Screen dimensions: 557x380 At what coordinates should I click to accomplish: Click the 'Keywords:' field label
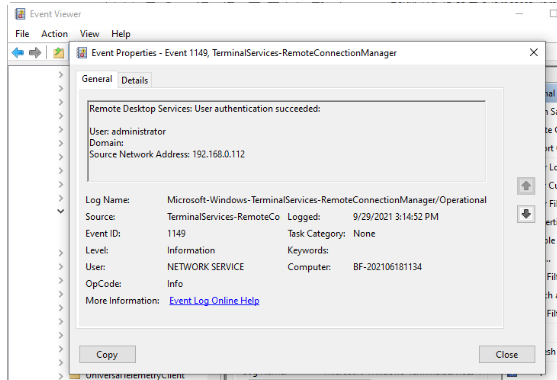[x=308, y=250]
